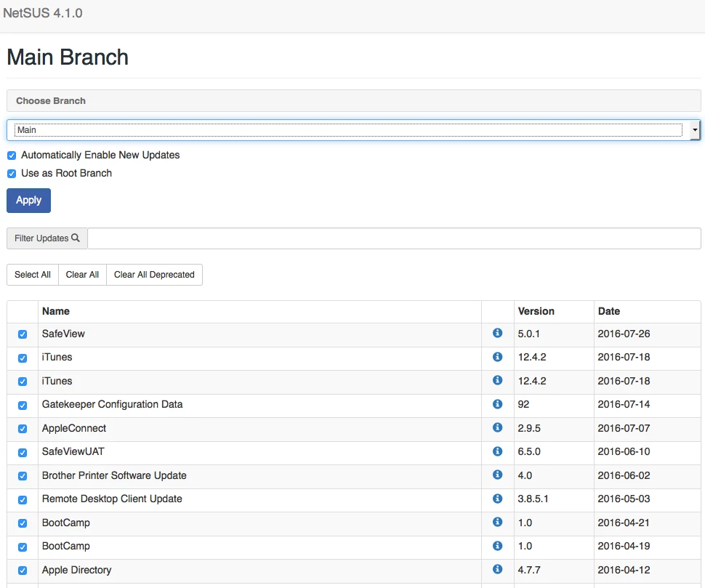This screenshot has height=588, width=705.
Task: Open info icon for BootCamp dated 2016-04-21
Action: tap(497, 521)
